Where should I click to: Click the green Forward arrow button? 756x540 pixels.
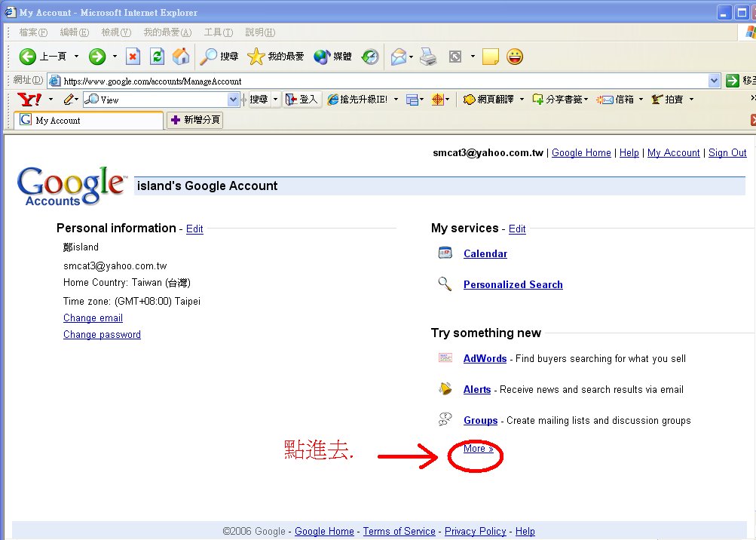pyautogui.click(x=97, y=57)
